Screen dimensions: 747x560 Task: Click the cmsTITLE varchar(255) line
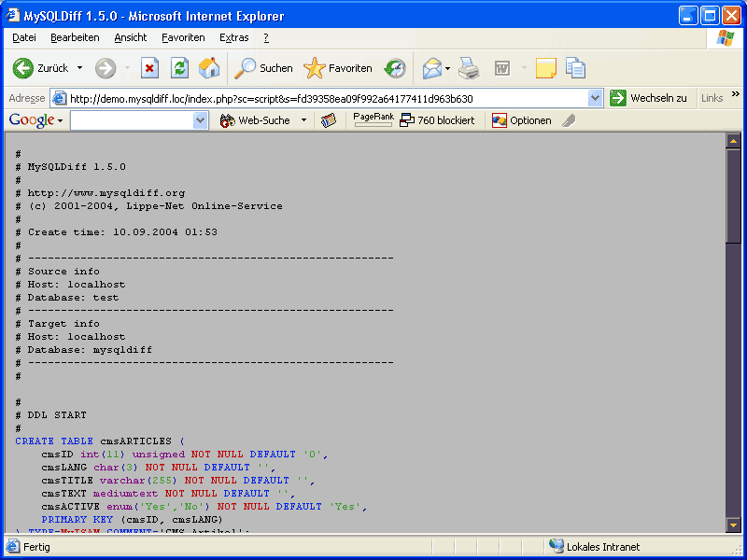[x=178, y=481]
